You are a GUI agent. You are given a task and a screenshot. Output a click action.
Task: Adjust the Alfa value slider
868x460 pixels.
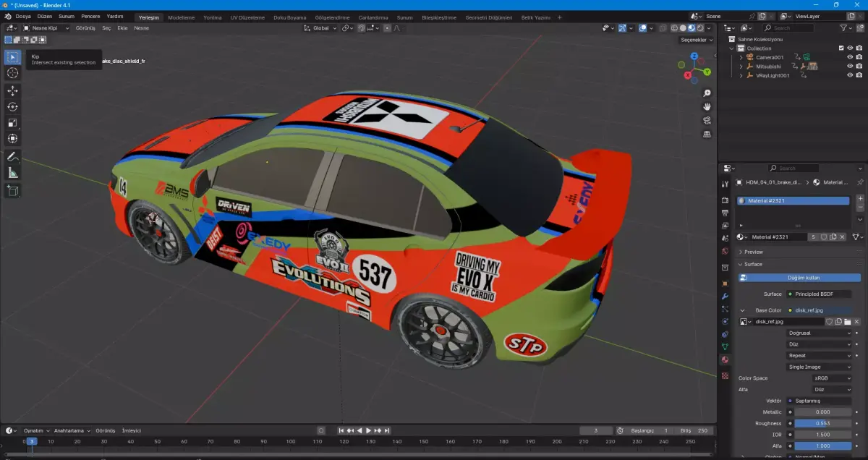click(x=822, y=446)
